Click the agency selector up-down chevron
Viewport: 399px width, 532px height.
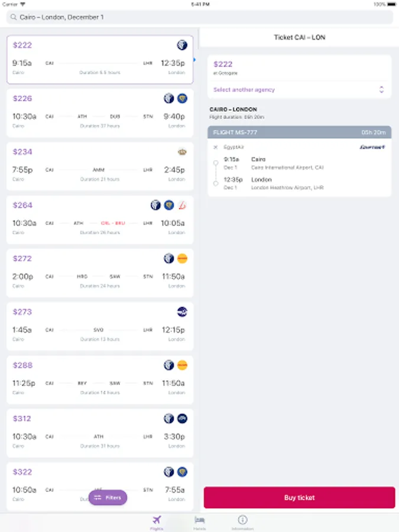click(x=381, y=90)
